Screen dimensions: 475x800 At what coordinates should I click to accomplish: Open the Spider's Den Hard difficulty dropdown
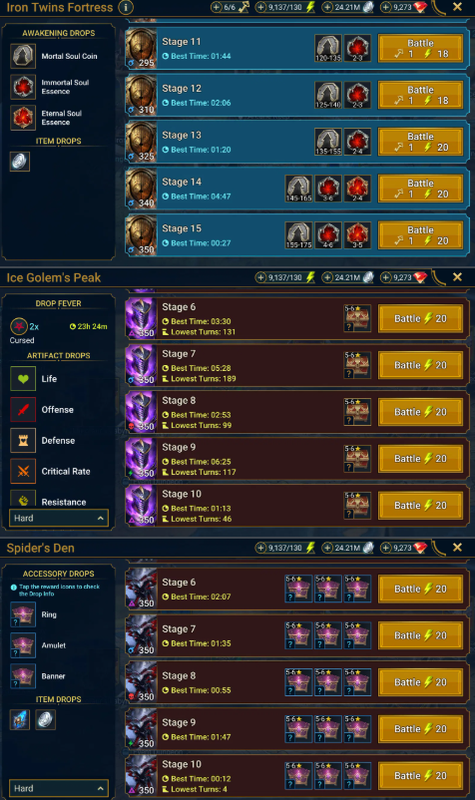(59, 788)
